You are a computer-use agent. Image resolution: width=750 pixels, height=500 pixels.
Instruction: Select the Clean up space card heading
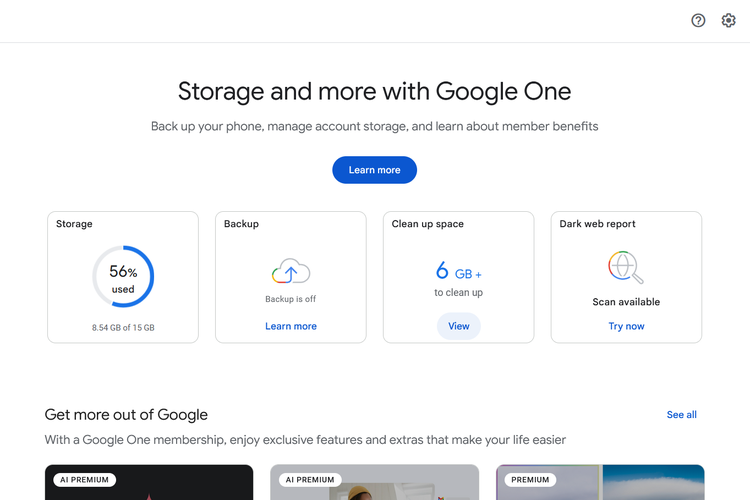[428, 224]
